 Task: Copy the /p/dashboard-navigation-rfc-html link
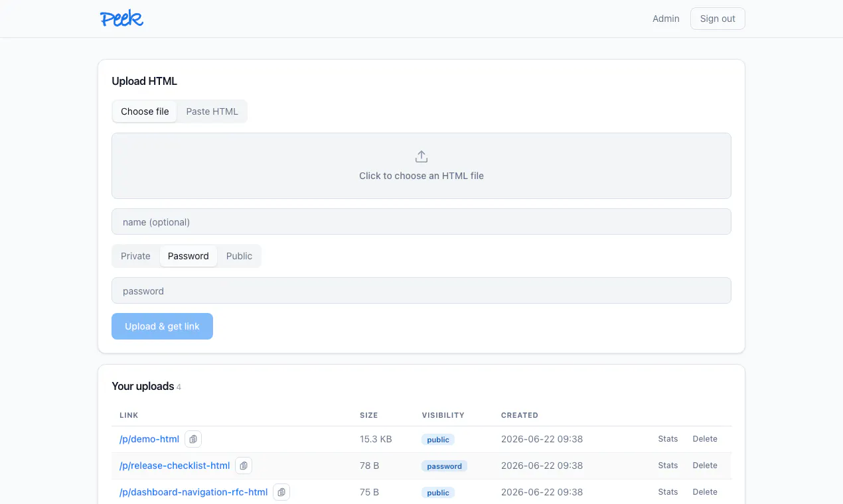[281, 492]
